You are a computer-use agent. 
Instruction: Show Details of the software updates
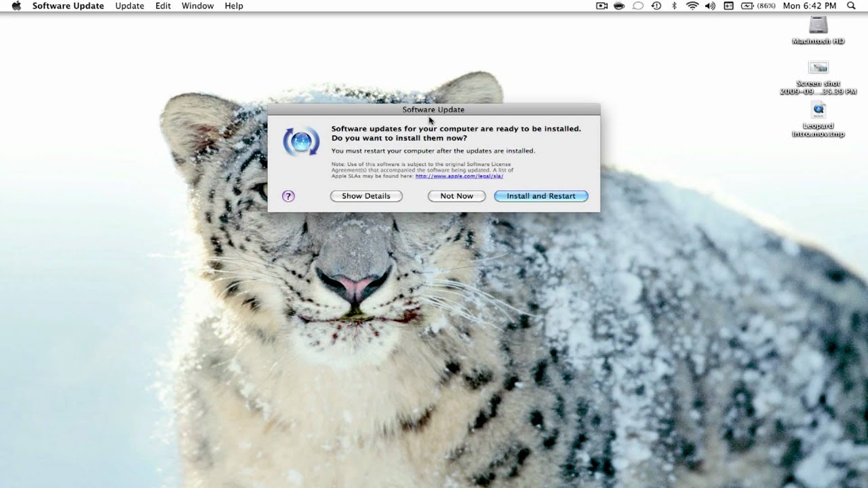[x=366, y=196]
